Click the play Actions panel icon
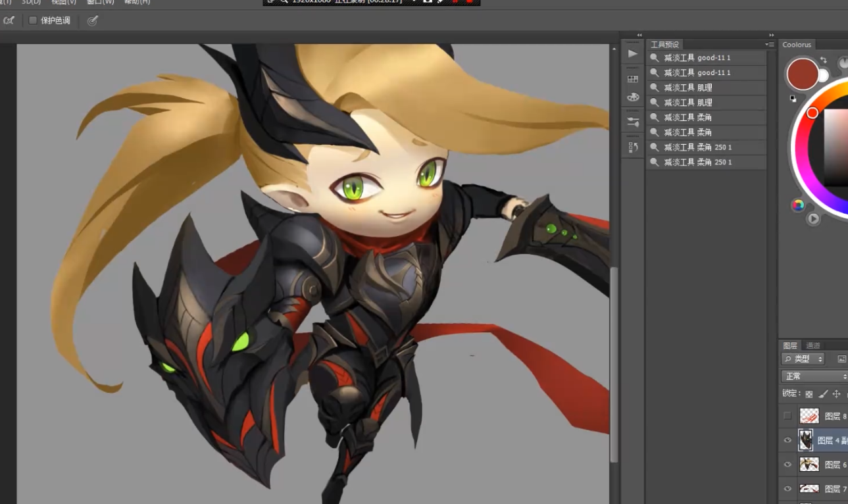Viewport: 848px width, 504px height. pyautogui.click(x=633, y=53)
